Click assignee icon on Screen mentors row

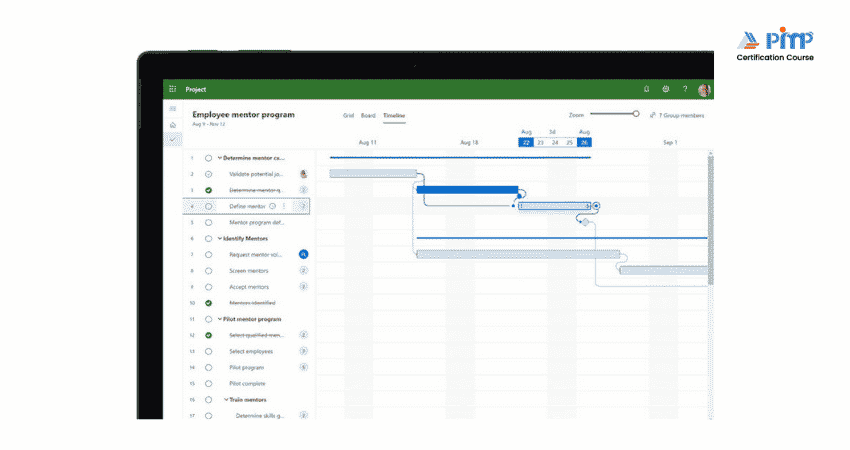point(304,271)
